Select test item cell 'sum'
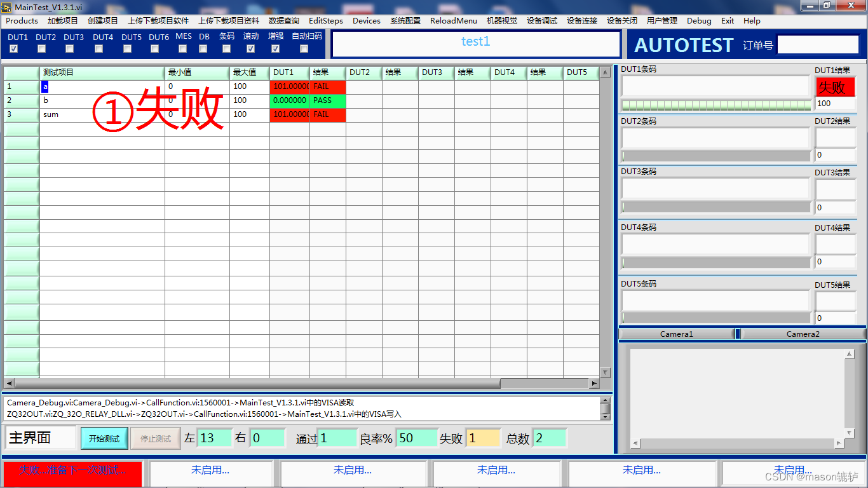 102,114
